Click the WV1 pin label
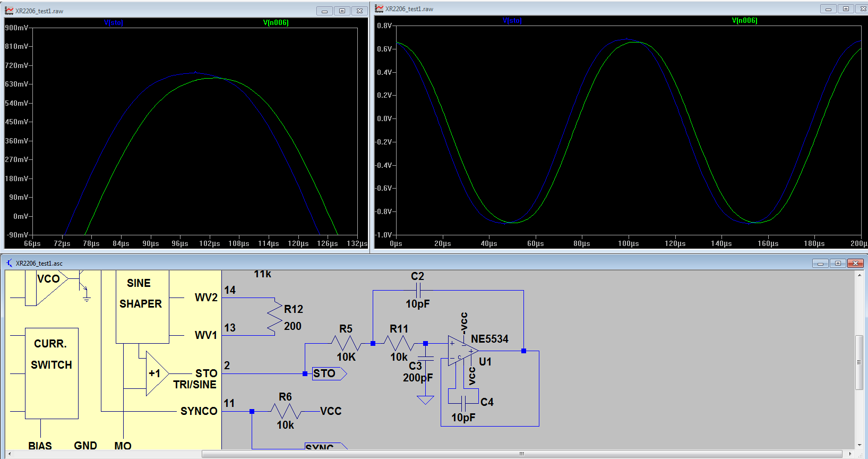Image resolution: width=868 pixels, height=459 pixels. pos(206,335)
